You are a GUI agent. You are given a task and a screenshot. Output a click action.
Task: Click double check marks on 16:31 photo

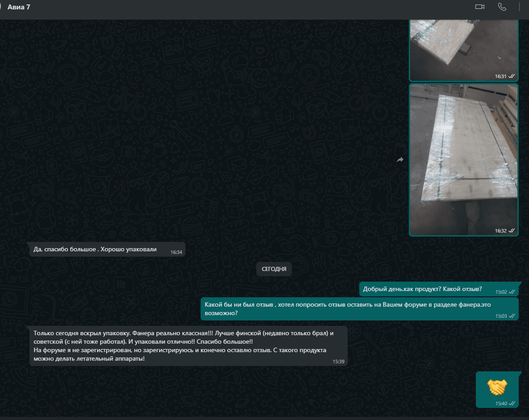click(512, 76)
